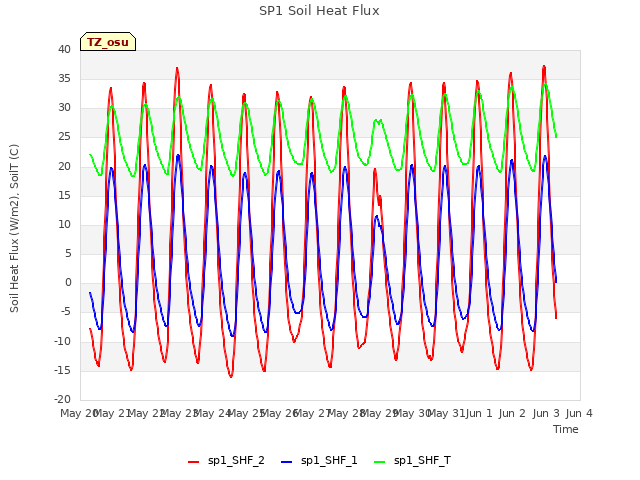This screenshot has width=640, height=480.
Task: Click the TZ_osu annotation label
Action: [108, 42]
